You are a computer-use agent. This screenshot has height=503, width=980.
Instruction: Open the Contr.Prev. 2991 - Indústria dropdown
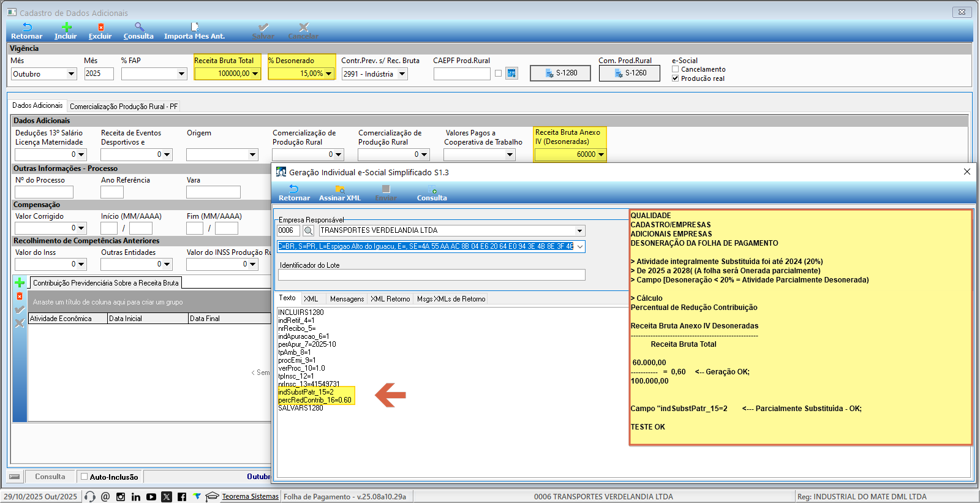[x=402, y=74]
